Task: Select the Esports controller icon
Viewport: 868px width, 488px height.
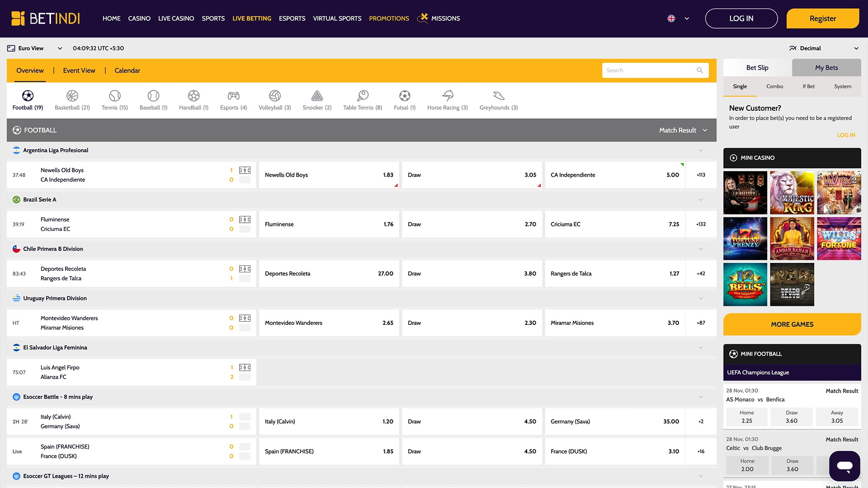Action: click(x=234, y=96)
